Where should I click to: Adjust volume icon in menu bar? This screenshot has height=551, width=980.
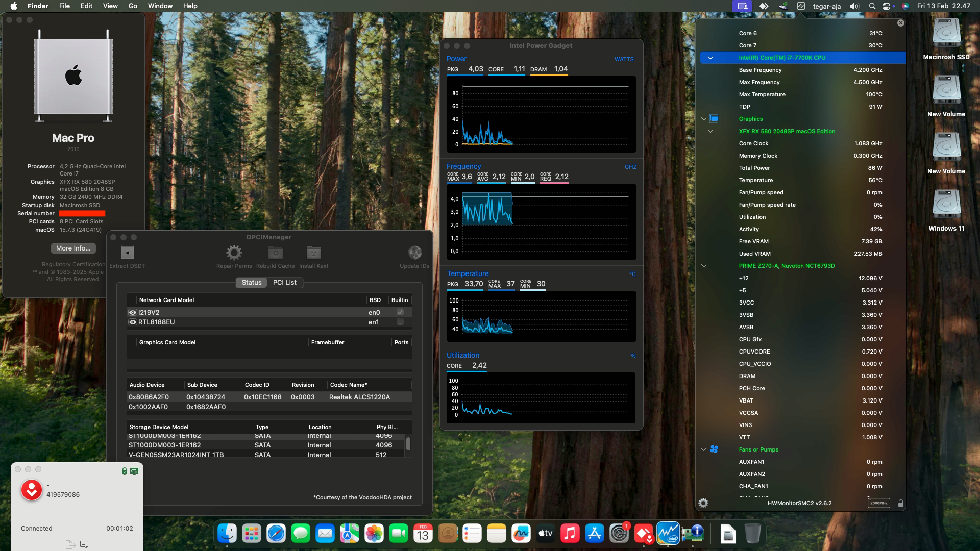[854, 6]
